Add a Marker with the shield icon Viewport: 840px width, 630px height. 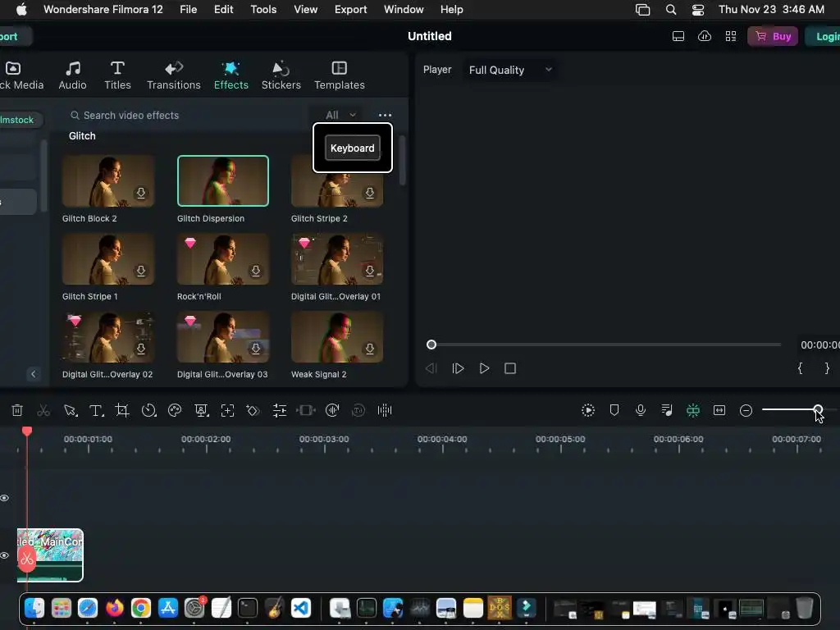pyautogui.click(x=614, y=410)
